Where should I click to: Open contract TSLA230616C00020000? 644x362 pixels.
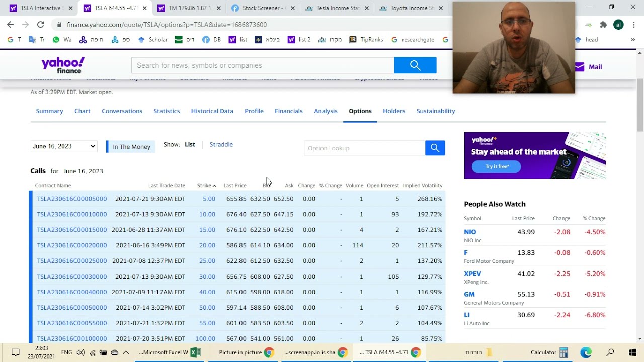pyautogui.click(x=72, y=245)
